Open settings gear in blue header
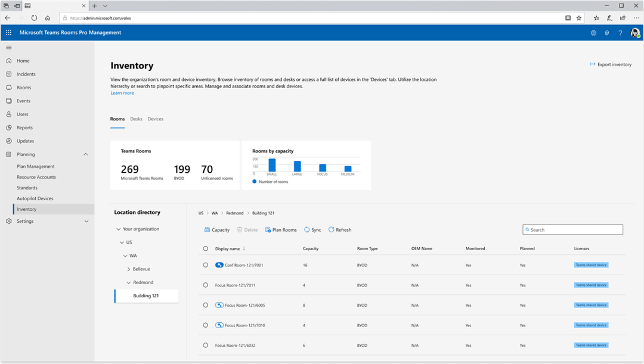The width and height of the screenshot is (644, 364). tap(593, 33)
